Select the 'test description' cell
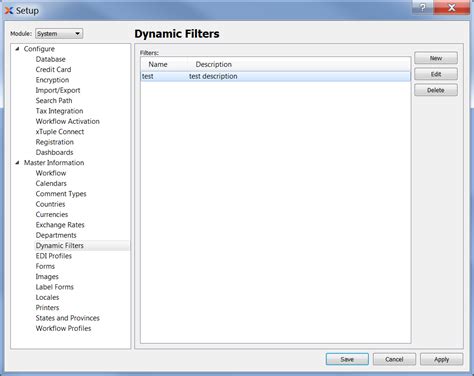Viewport: 474px width, 376px height. [213, 76]
